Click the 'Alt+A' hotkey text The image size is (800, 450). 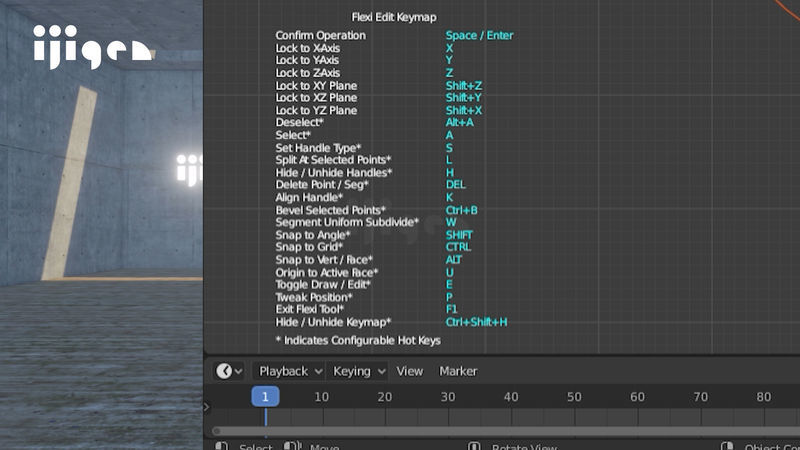[x=459, y=122]
